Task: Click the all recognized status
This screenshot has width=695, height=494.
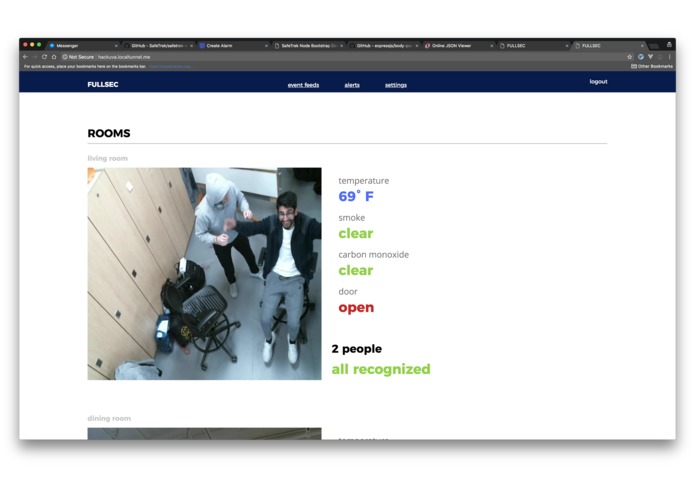Action: (x=381, y=369)
